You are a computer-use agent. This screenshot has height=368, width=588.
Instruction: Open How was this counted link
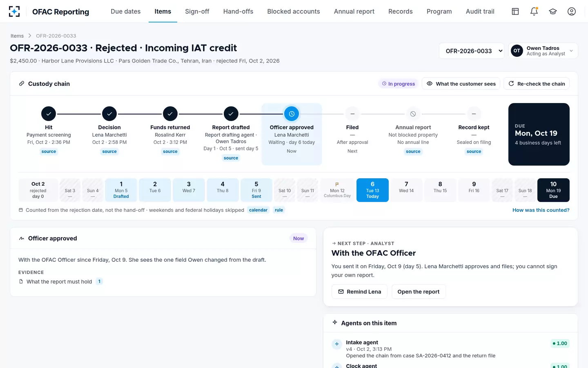(541, 210)
